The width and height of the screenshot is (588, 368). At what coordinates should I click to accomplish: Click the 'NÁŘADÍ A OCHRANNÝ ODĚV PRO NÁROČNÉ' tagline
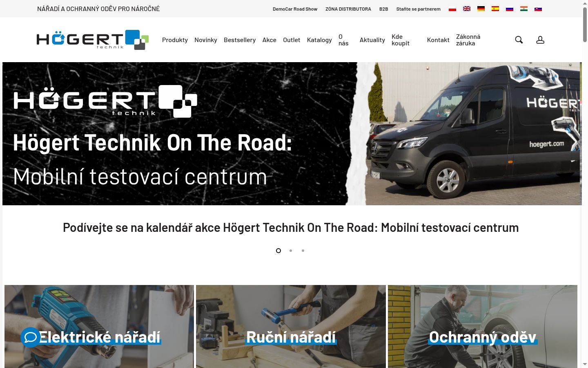[98, 9]
